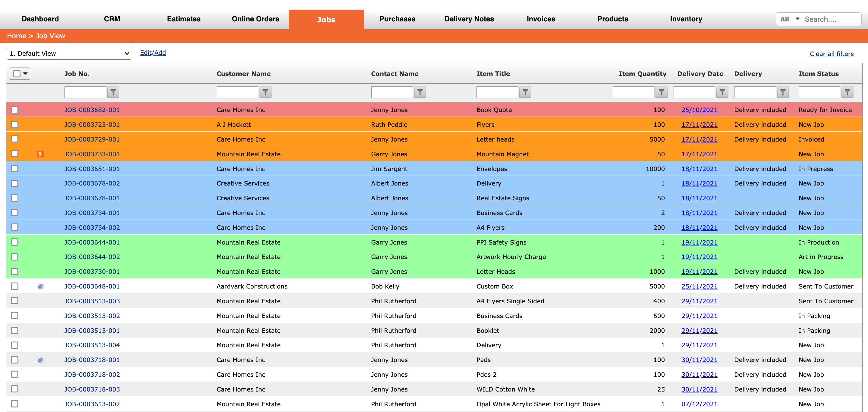Click the Item Title filter funnel icon

coord(525,92)
